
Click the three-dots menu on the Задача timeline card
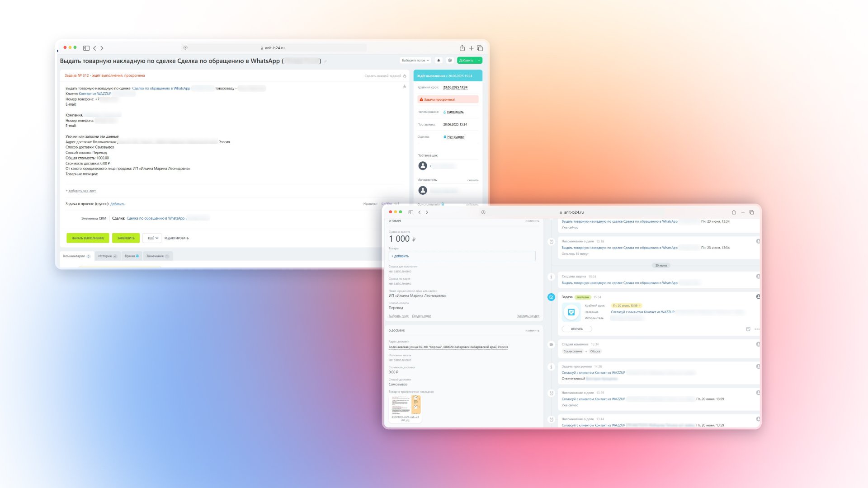coord(757,329)
